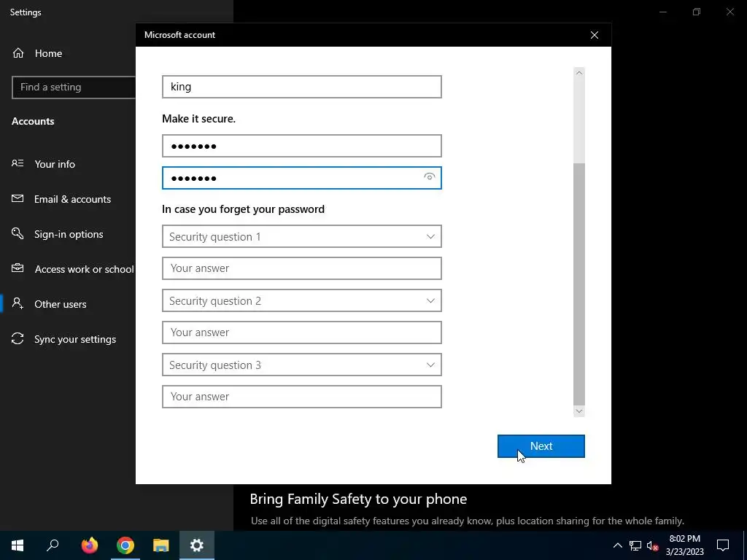
Task: Click the dialog vertical scrollbar thumb
Action: pyautogui.click(x=578, y=284)
